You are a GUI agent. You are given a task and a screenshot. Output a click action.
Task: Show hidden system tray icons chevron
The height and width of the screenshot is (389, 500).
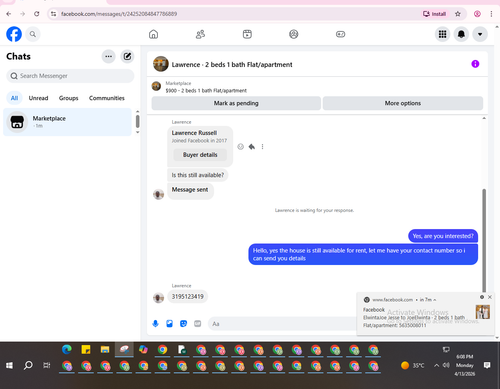click(436, 365)
